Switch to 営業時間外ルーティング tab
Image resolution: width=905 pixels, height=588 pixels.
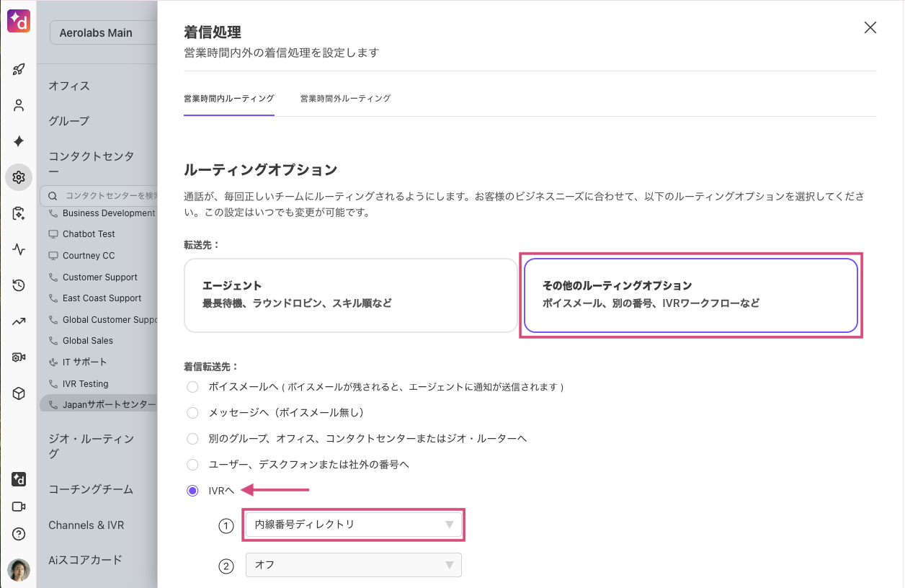click(x=345, y=99)
